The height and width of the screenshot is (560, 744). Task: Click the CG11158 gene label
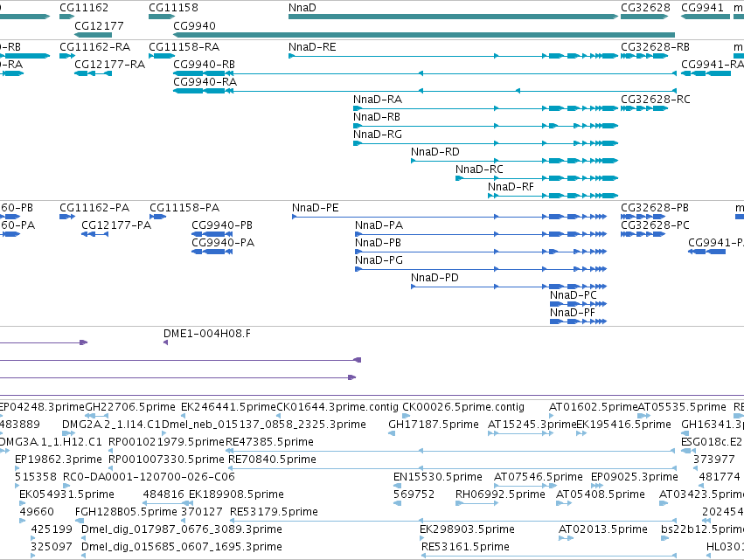tap(173, 8)
